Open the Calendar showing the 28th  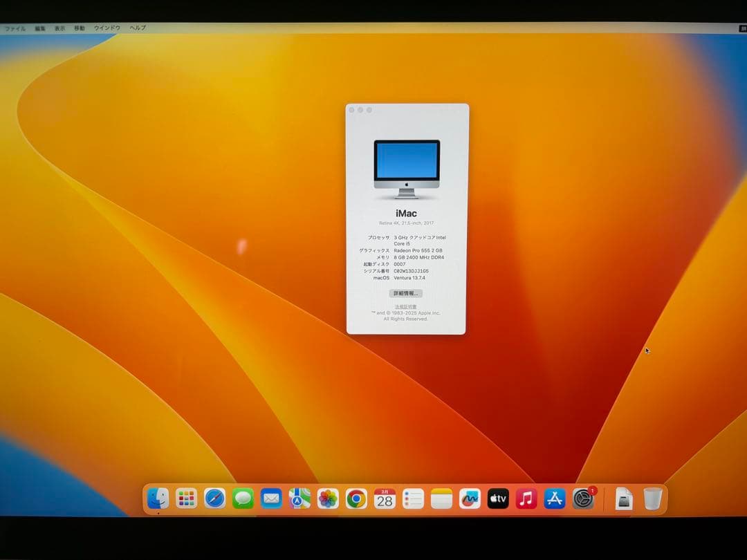click(x=385, y=498)
